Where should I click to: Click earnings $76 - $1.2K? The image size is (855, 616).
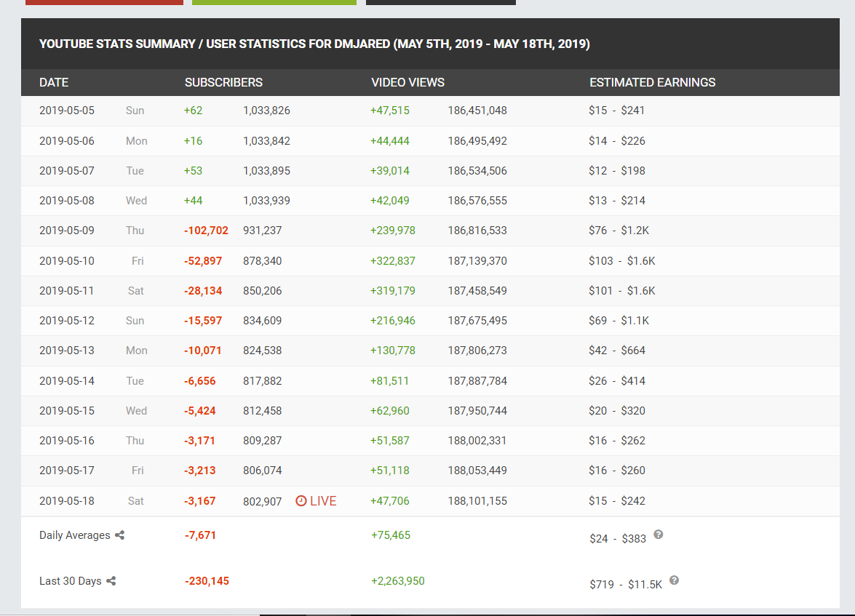point(619,231)
